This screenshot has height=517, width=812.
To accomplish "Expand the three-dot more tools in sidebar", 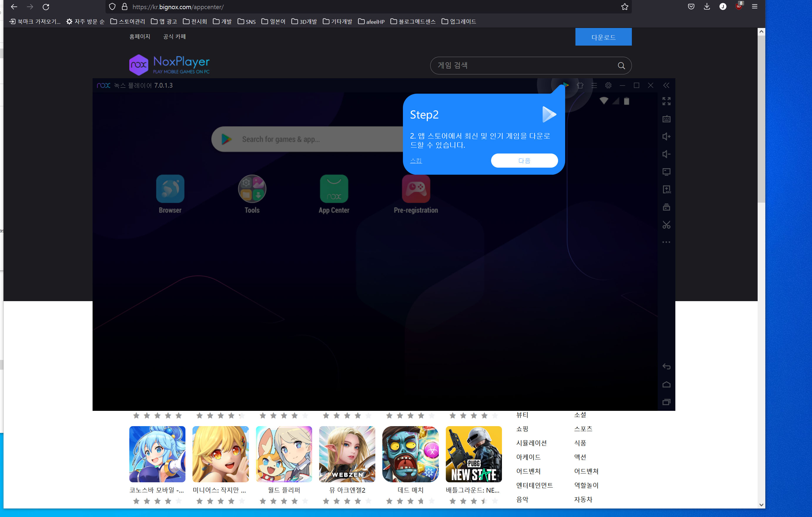I will [x=666, y=242].
